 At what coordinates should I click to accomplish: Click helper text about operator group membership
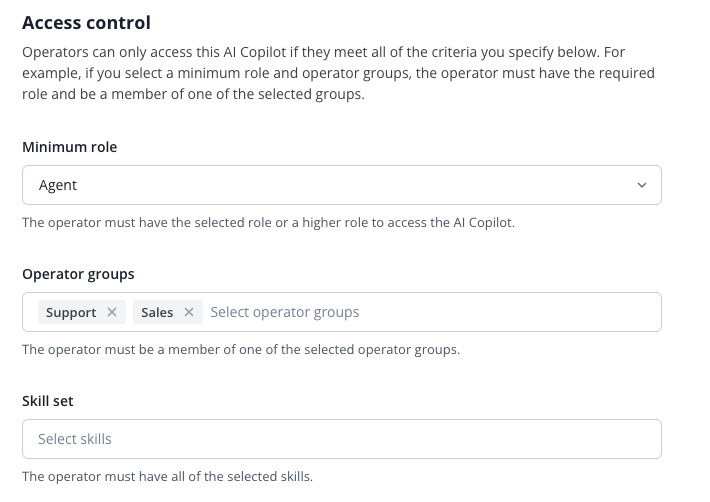pos(240,349)
